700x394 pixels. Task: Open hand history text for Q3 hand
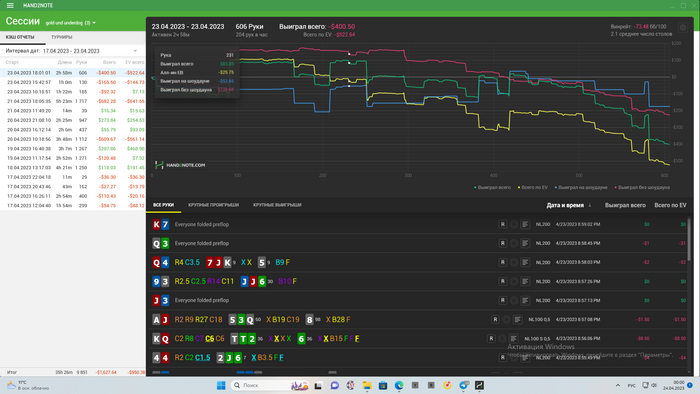tap(525, 243)
